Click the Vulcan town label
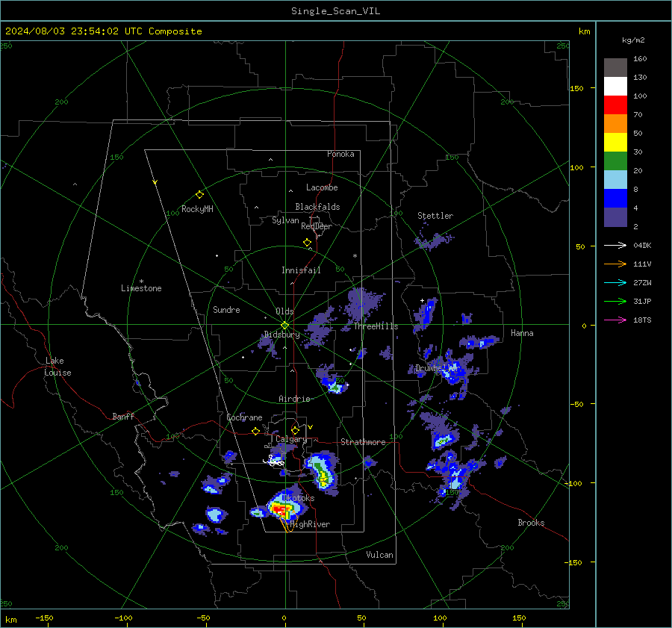The width and height of the screenshot is (672, 628). pos(380,555)
